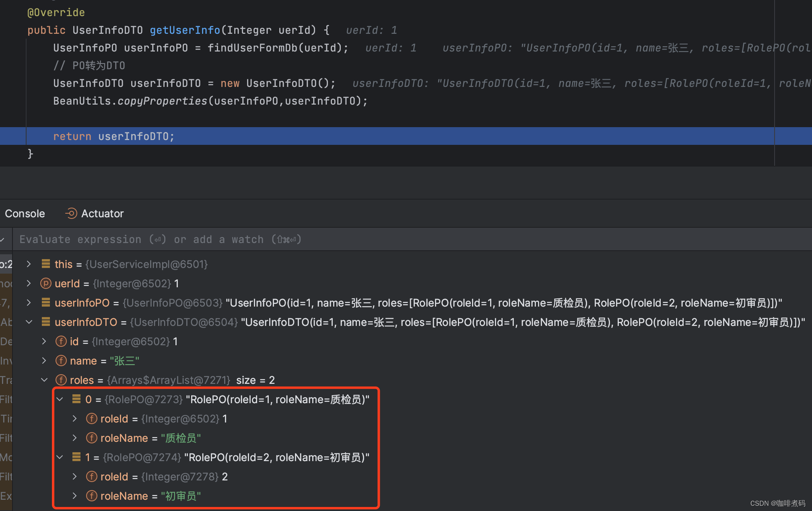Click the field icon beside the roles list

click(61, 380)
